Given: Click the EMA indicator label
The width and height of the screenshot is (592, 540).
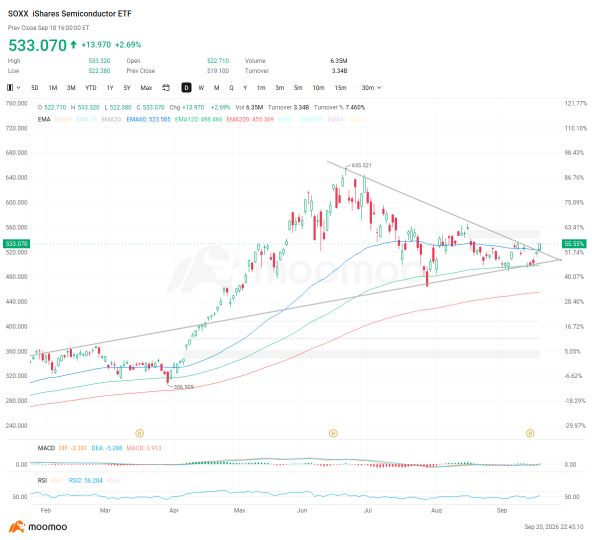Looking at the screenshot, I should coord(44,119).
